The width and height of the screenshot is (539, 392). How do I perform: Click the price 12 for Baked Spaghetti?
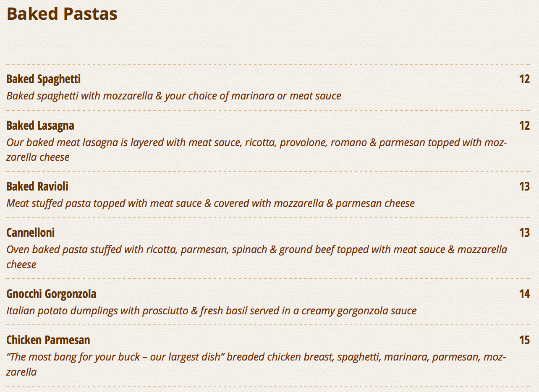pyautogui.click(x=524, y=79)
